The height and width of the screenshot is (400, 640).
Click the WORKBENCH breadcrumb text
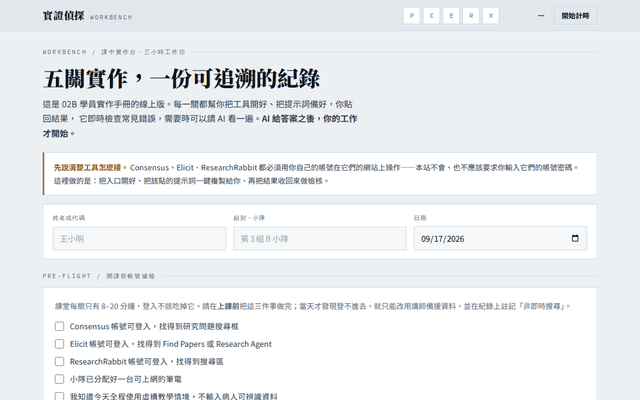pos(64,52)
